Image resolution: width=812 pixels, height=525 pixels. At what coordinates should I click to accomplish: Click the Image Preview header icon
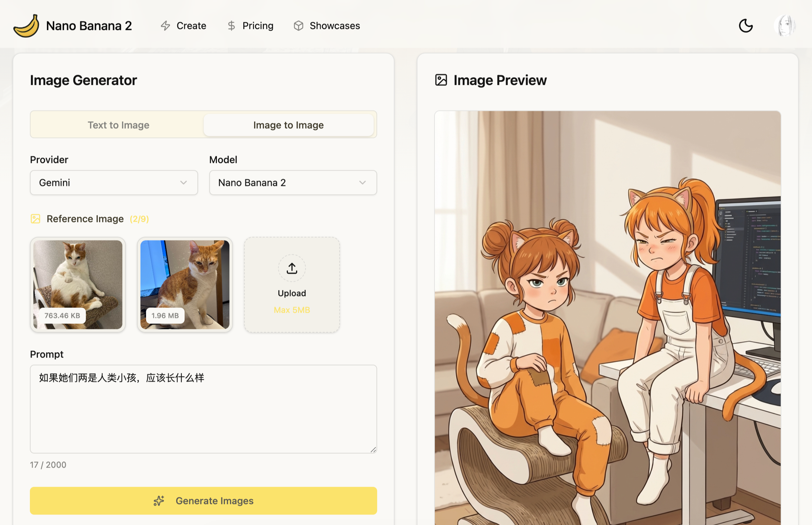tap(441, 80)
